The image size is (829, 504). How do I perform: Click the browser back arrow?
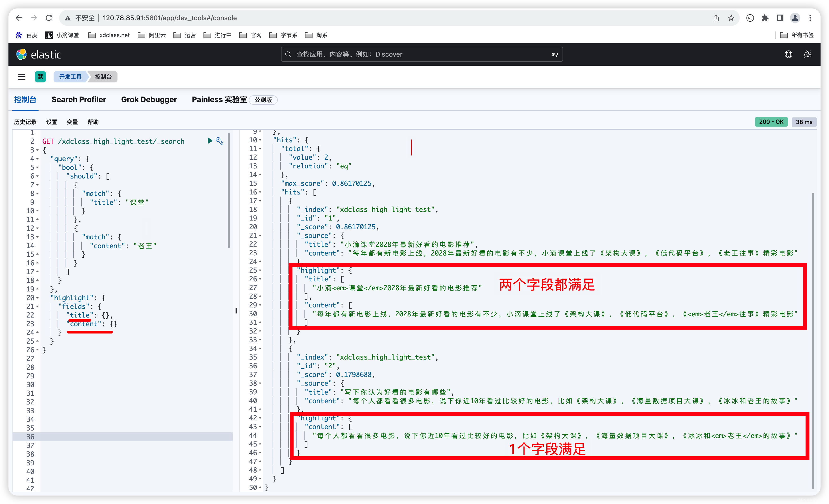coord(19,18)
